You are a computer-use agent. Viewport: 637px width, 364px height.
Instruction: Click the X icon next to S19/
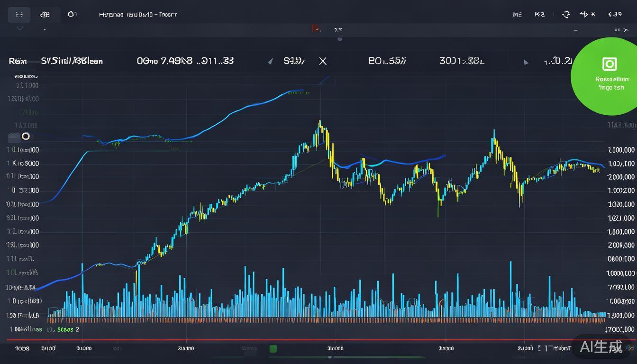click(x=323, y=61)
